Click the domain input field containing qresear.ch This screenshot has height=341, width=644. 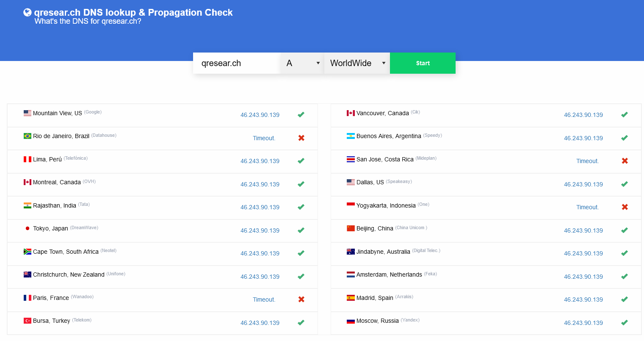237,63
